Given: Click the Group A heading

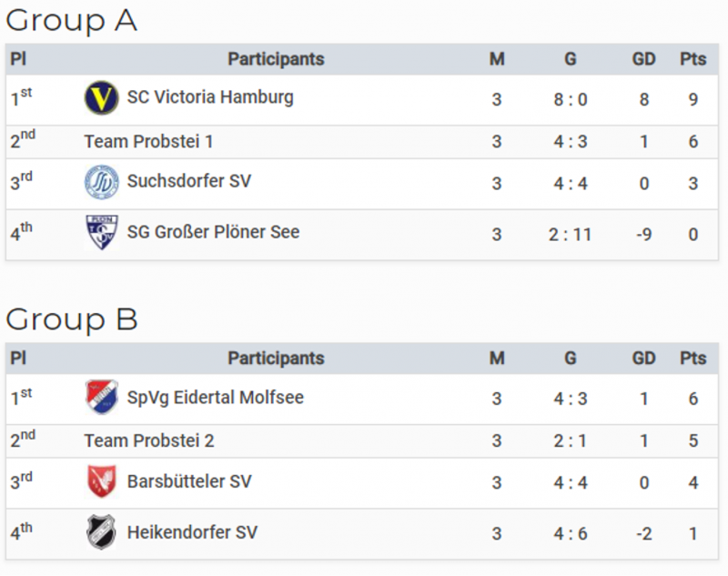Looking at the screenshot, I should 72,21.
